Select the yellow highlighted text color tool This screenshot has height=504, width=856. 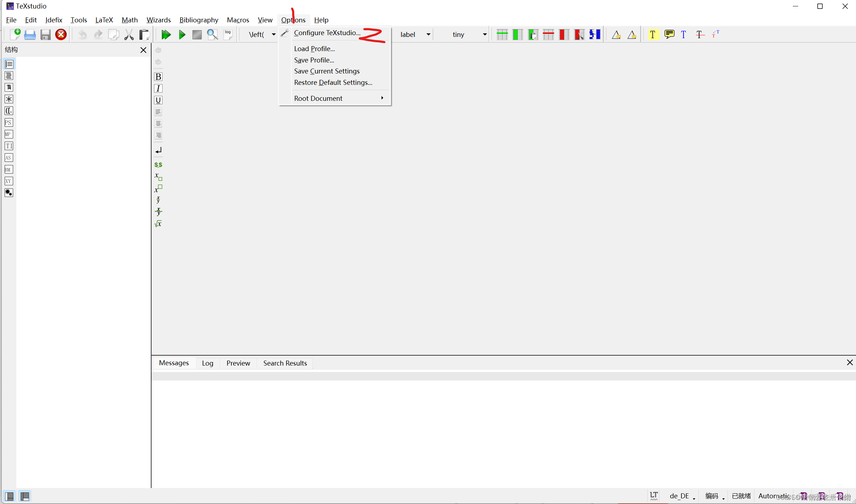pos(653,34)
